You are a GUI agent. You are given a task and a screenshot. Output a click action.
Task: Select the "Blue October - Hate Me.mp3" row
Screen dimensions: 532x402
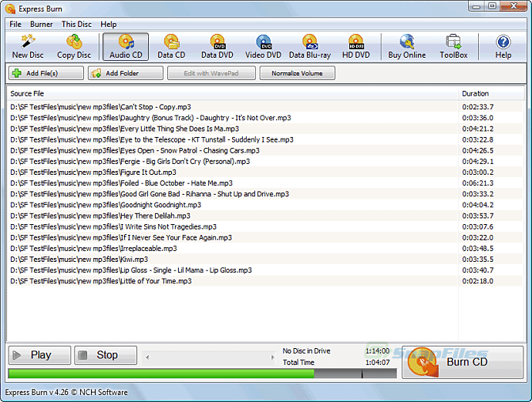tap(265, 183)
